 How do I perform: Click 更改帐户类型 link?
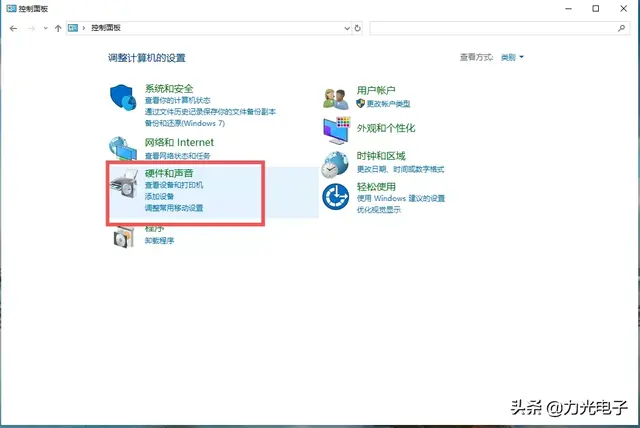pos(388,103)
